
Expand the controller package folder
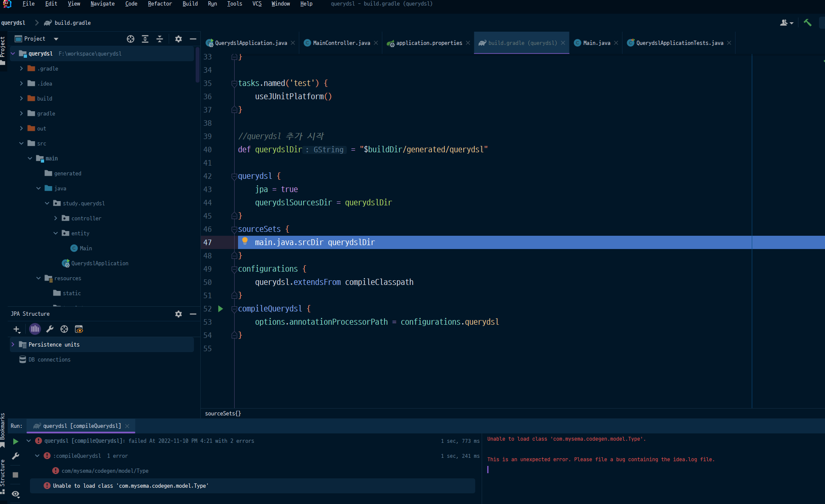(x=56, y=218)
